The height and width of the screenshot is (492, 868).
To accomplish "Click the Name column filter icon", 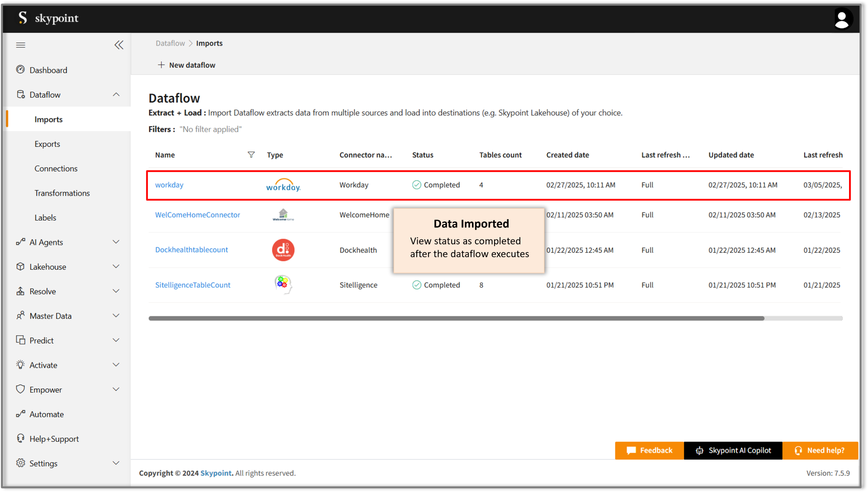I will pos(251,155).
